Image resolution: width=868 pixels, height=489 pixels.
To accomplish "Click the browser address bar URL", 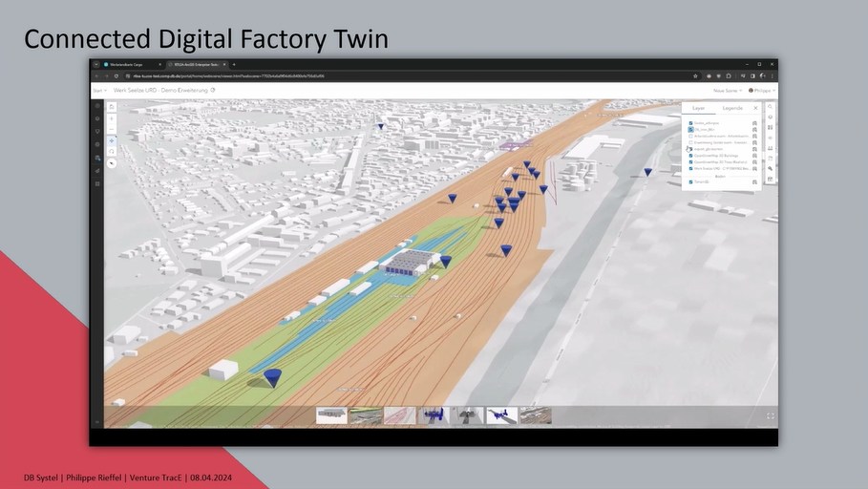I will (x=228, y=75).
